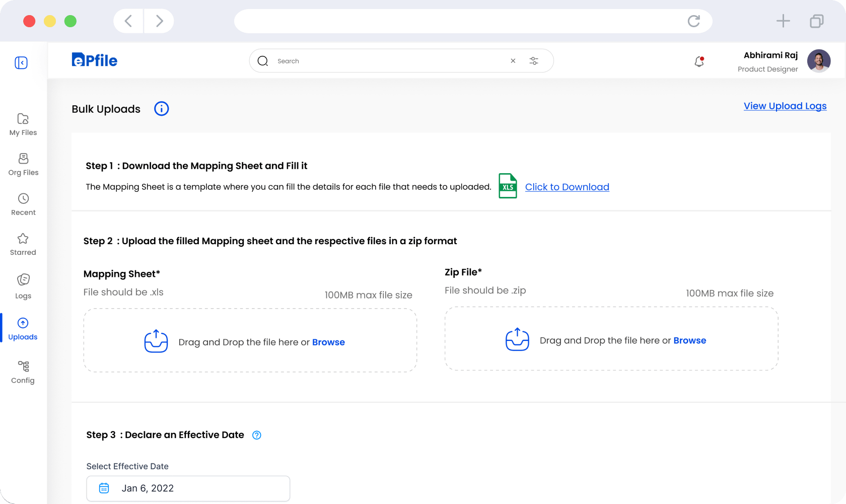The width and height of the screenshot is (846, 504).
Task: Browse for the Zip File
Action: coord(689,340)
